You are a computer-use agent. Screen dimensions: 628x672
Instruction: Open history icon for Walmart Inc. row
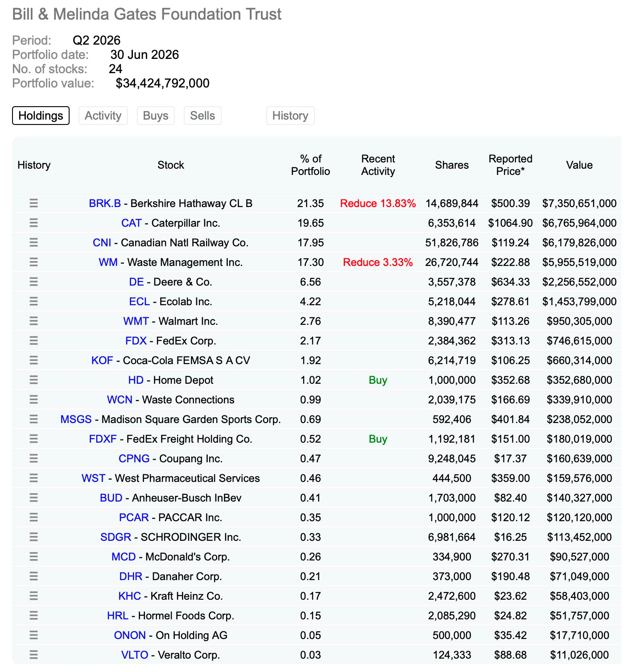point(33,321)
